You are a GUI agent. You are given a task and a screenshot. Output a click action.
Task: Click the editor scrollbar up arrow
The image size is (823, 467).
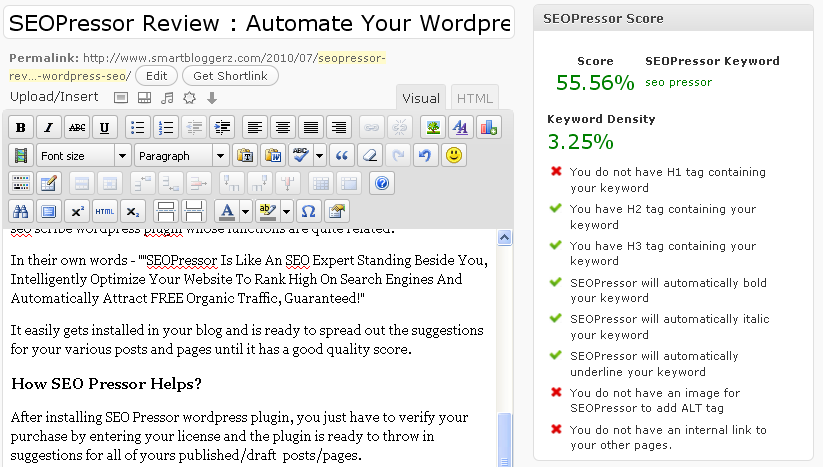pos(504,238)
